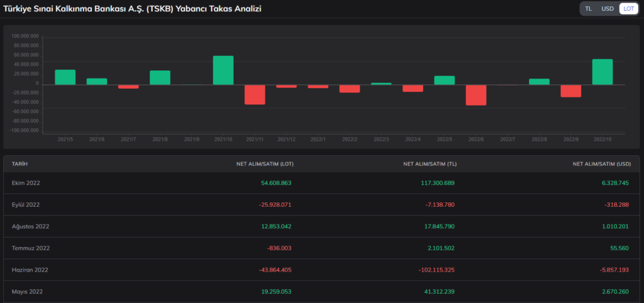Select the Eylül 2022 row label
The height and width of the screenshot is (303, 644).
click(26, 204)
